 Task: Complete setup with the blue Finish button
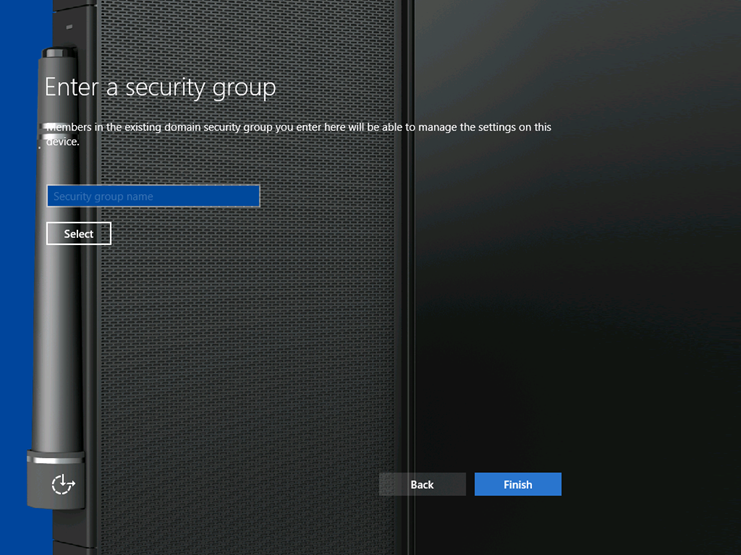518,484
